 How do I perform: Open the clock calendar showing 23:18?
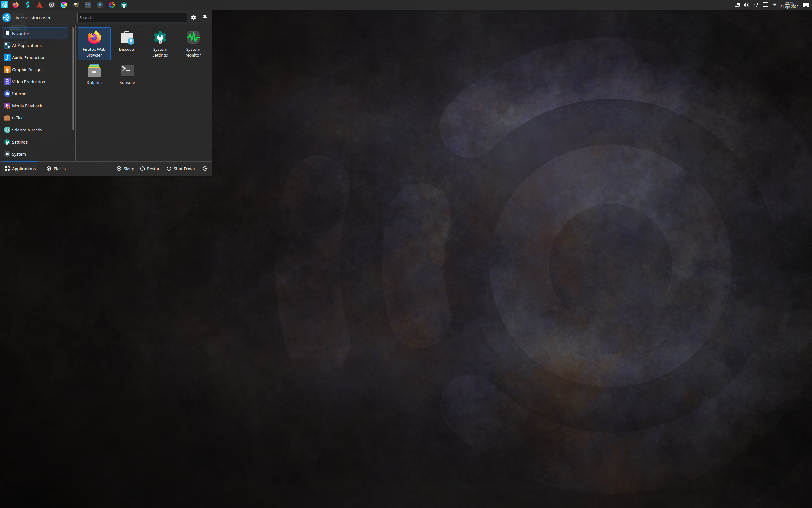tap(789, 5)
